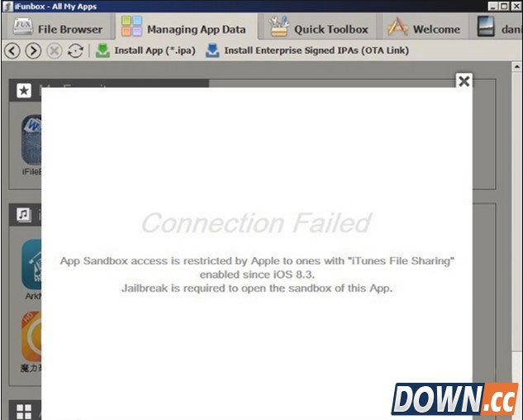Maximize the iFunbox window
Viewport: 523px width, 420px height.
click(504, 6)
